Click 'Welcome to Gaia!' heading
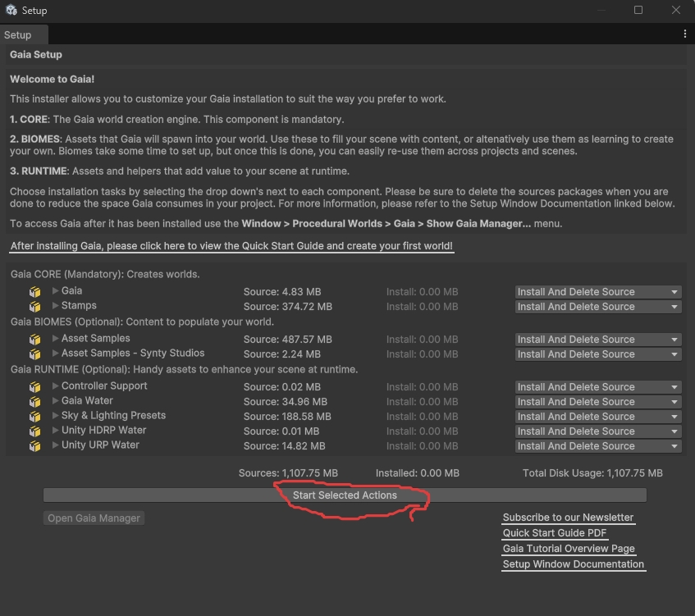695x616 pixels. [53, 80]
